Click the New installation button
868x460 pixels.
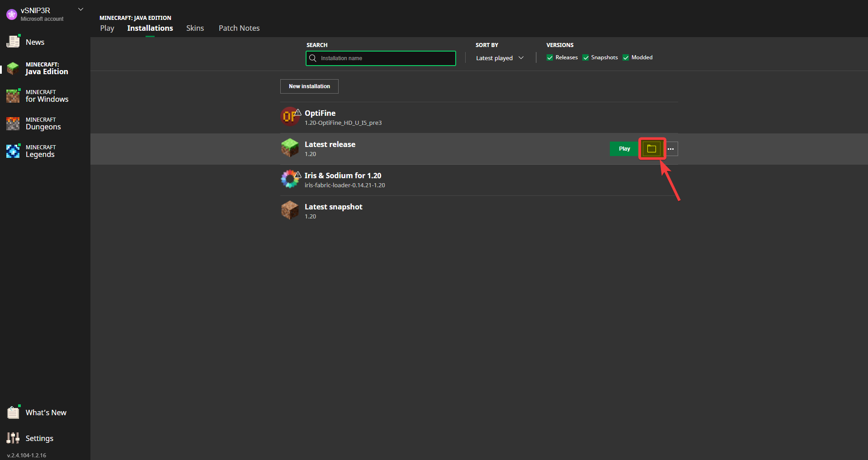click(309, 86)
